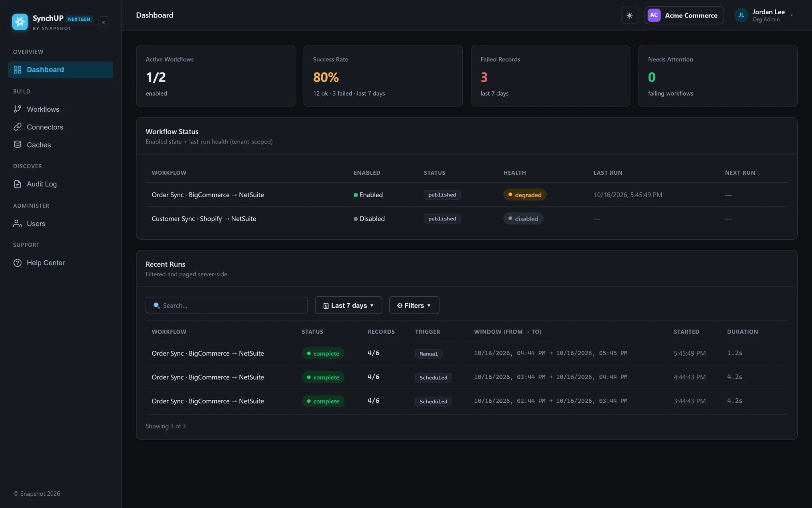Click the Connectors link icon
Image resolution: width=812 pixels, height=508 pixels.
[17, 127]
